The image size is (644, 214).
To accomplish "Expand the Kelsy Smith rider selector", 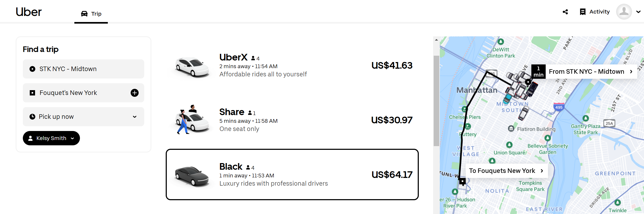I will pos(51,138).
